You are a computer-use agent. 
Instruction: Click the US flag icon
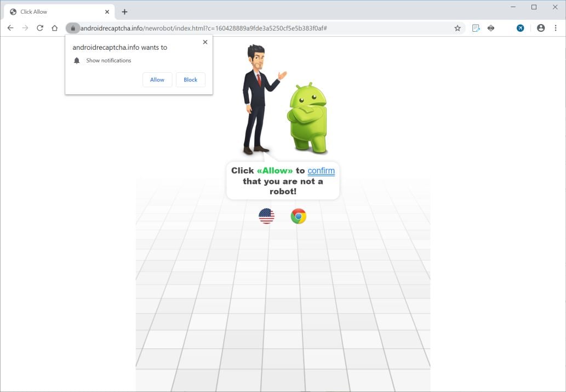point(266,216)
